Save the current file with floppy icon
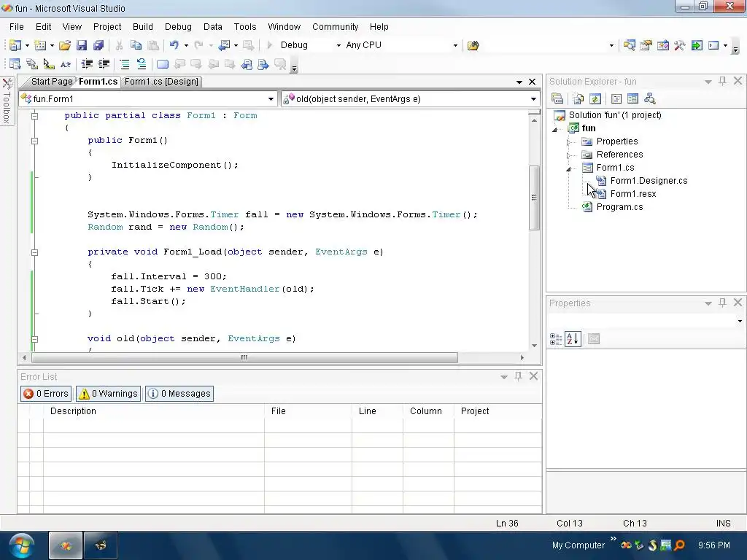This screenshot has width=747, height=560. (x=82, y=45)
